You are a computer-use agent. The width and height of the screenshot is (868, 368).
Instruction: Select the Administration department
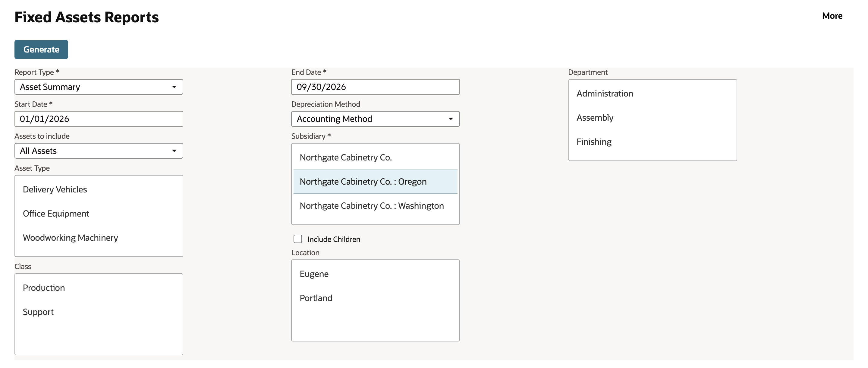point(652,94)
